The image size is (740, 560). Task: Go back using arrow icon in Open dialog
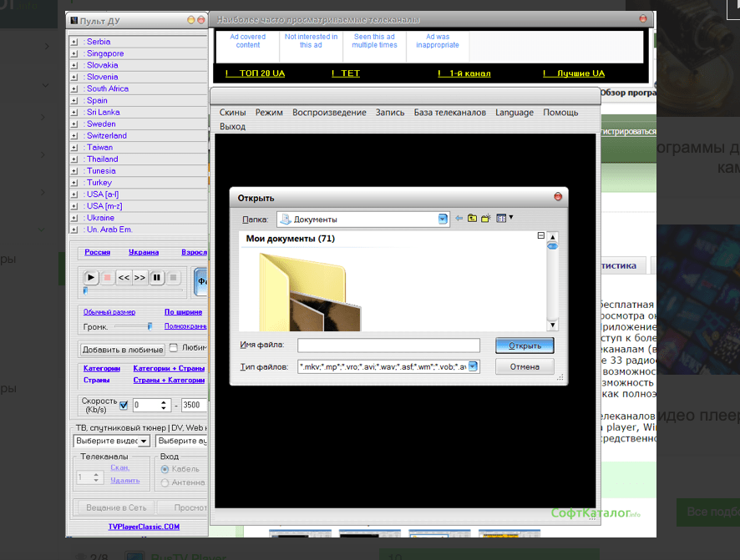tap(459, 219)
